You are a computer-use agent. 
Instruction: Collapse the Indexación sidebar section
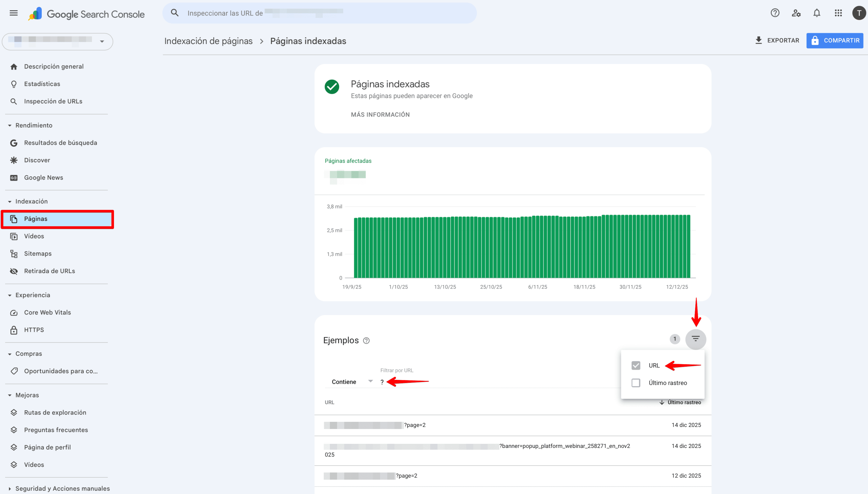click(9, 202)
